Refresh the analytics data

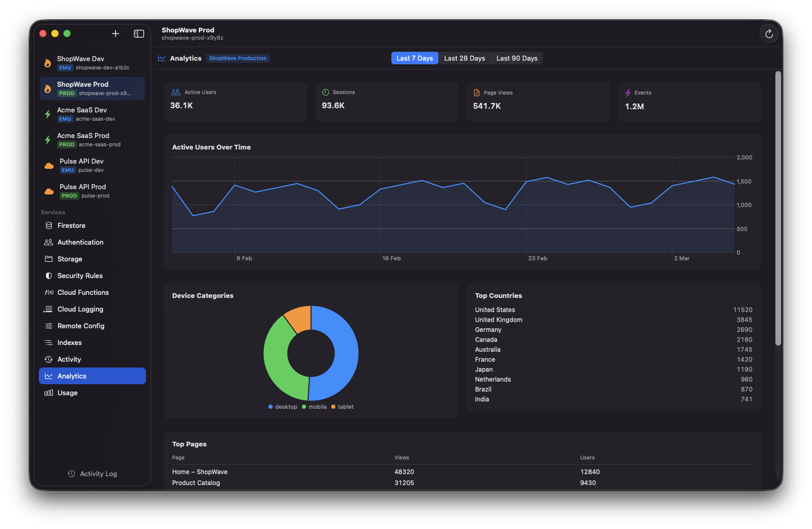click(x=769, y=33)
